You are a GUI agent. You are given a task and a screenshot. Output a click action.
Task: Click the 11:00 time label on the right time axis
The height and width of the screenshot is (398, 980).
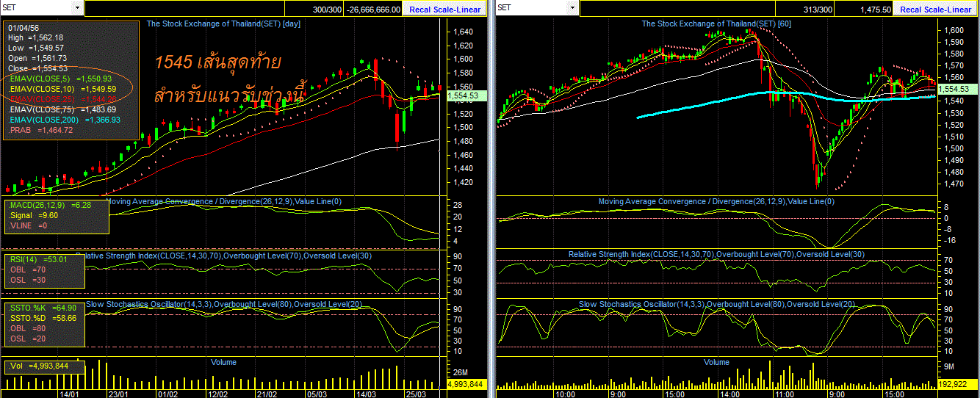(x=784, y=394)
